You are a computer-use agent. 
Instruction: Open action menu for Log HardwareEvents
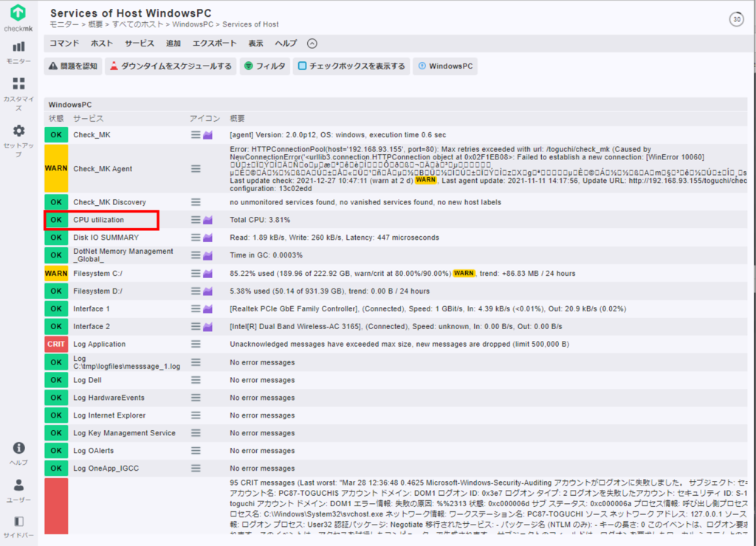click(195, 398)
